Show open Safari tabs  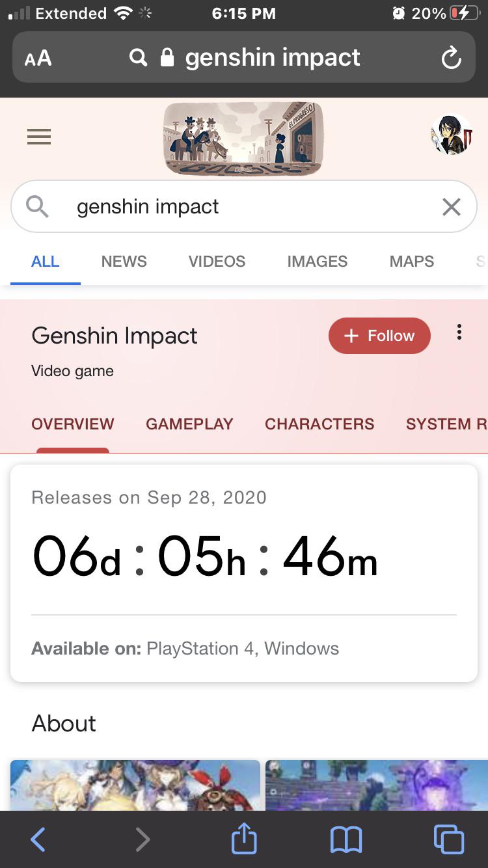(448, 839)
